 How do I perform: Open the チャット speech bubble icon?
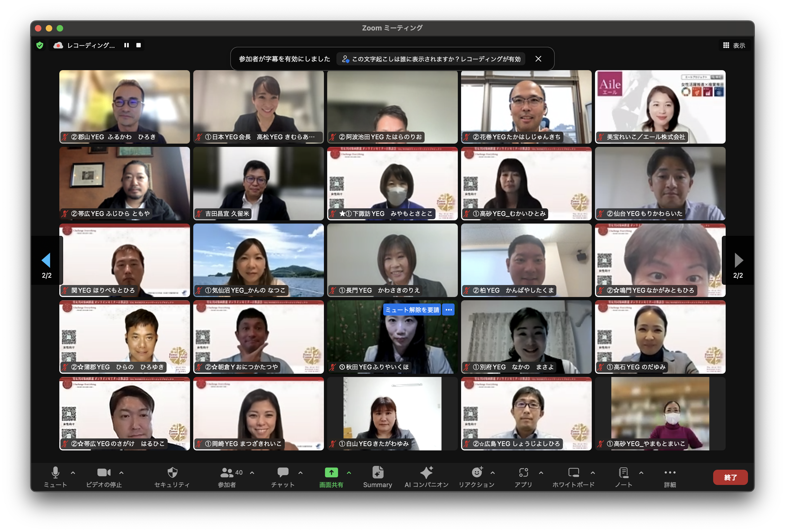point(283,472)
